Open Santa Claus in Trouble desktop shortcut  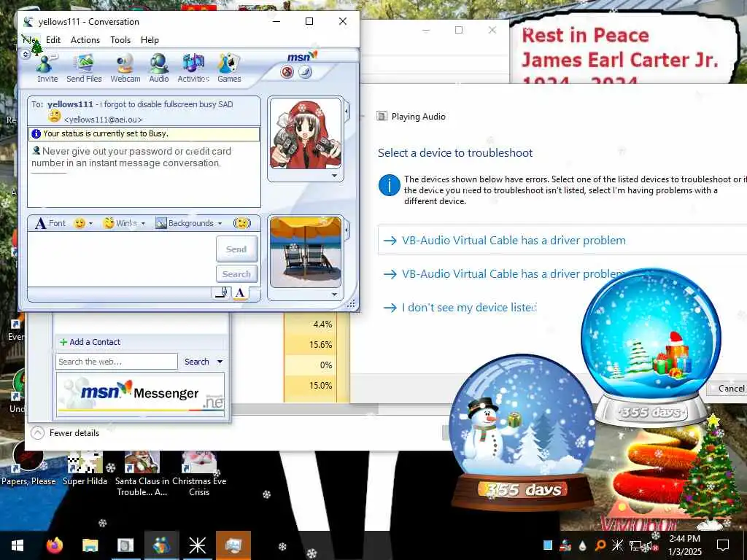click(x=142, y=474)
